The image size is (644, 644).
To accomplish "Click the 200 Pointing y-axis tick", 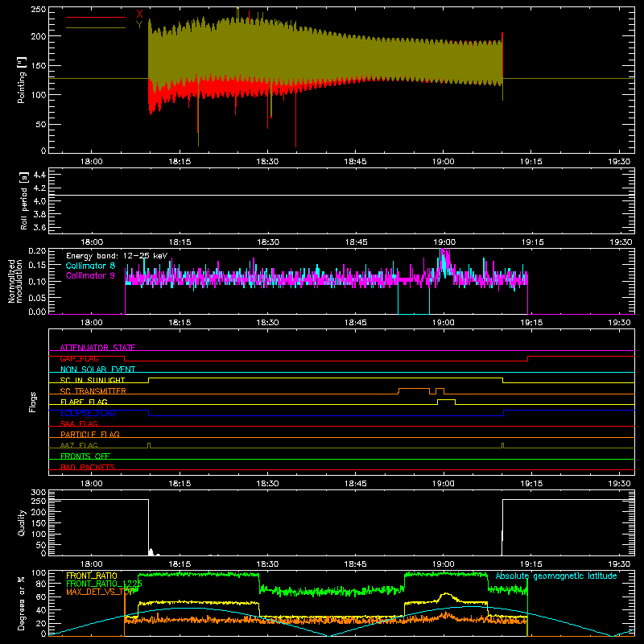I will [x=39, y=36].
